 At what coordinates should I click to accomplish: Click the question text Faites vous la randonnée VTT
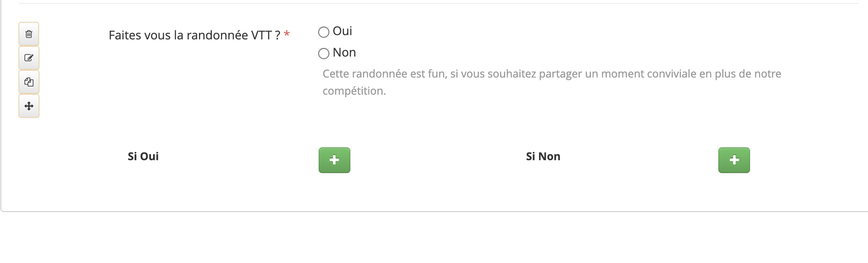click(x=194, y=35)
